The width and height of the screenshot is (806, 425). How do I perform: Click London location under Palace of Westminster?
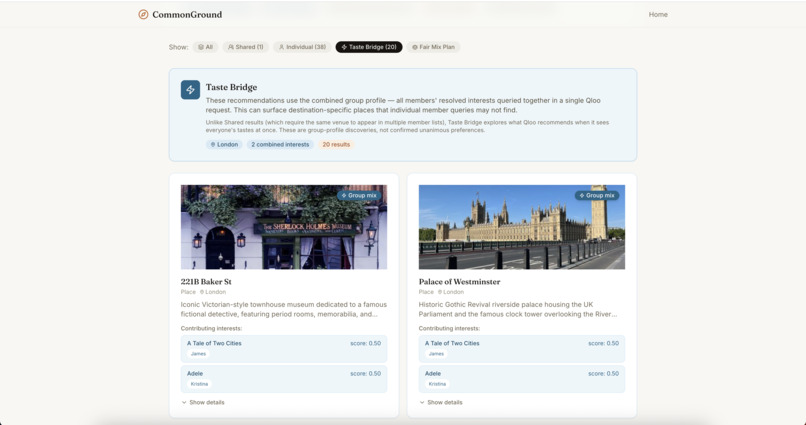[x=451, y=292]
